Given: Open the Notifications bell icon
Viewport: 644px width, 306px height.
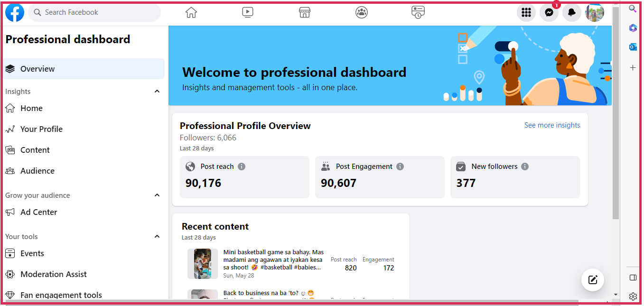Looking at the screenshot, I should point(572,13).
